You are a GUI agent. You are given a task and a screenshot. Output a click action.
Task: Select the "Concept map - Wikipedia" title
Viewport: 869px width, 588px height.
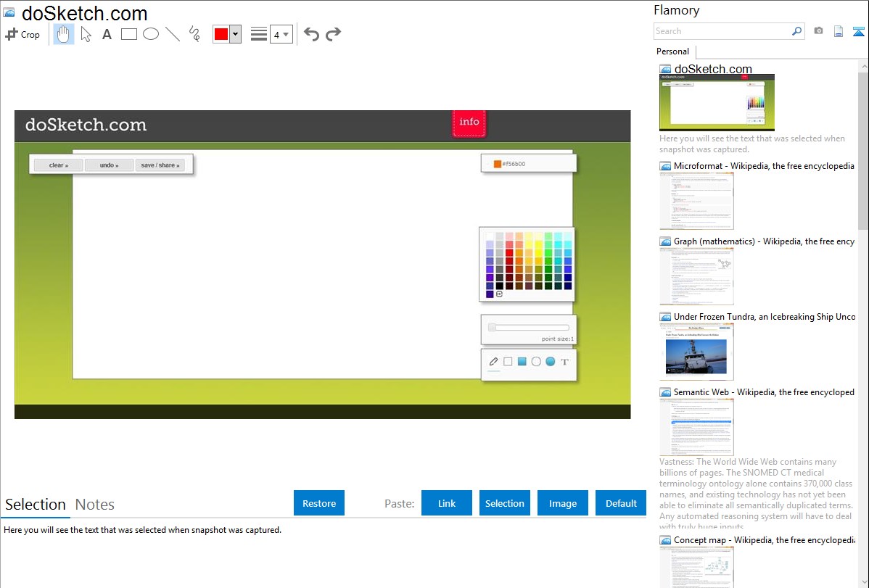coord(765,539)
